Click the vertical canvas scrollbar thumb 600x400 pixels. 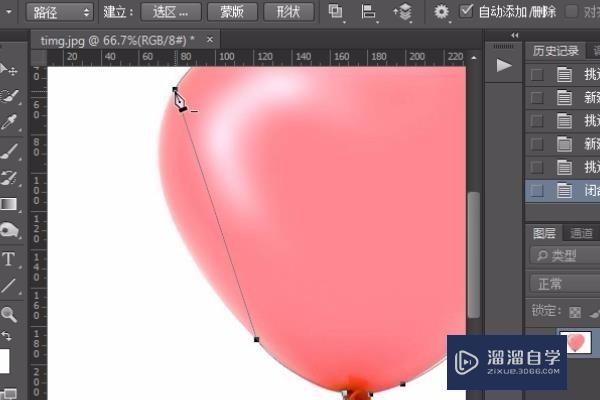[x=474, y=255]
